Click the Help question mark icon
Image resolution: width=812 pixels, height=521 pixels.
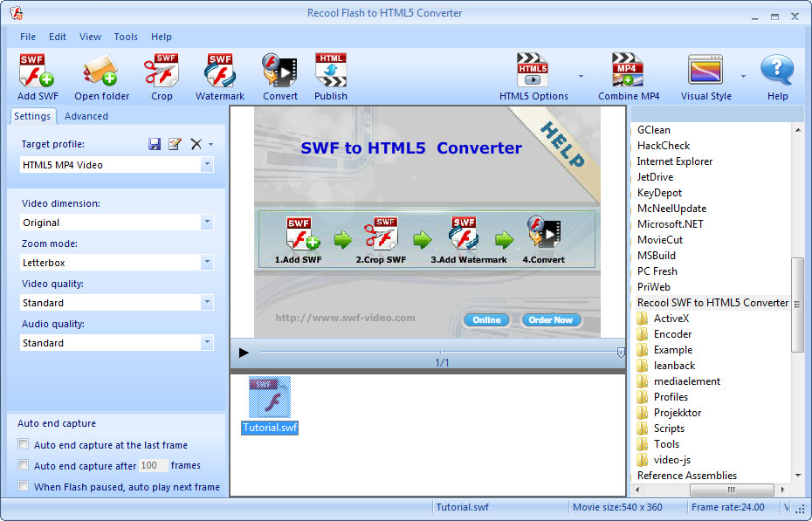pos(777,70)
